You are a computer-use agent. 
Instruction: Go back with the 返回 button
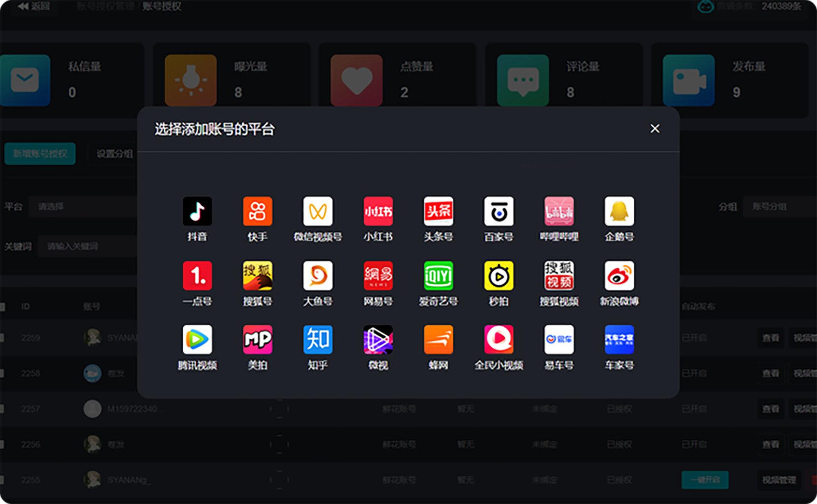point(33,6)
